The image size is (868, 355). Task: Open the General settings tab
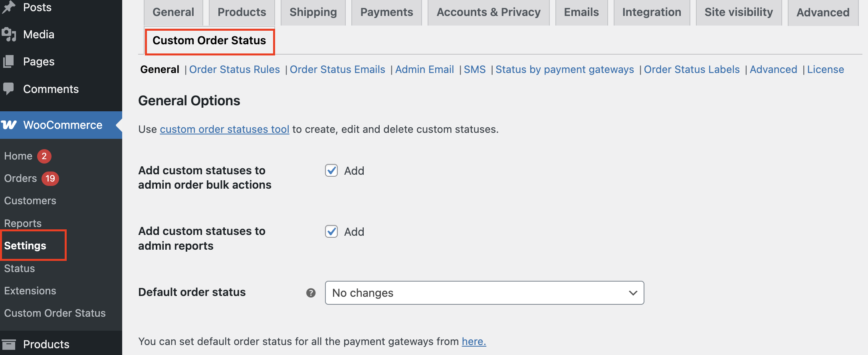click(173, 12)
